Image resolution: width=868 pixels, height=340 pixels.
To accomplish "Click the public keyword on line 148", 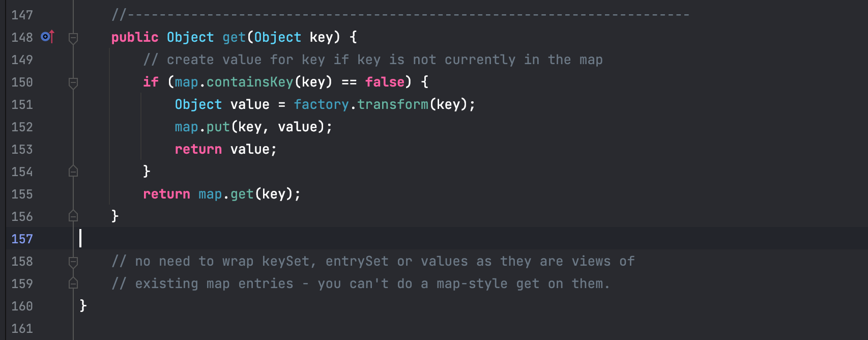I will [x=135, y=38].
